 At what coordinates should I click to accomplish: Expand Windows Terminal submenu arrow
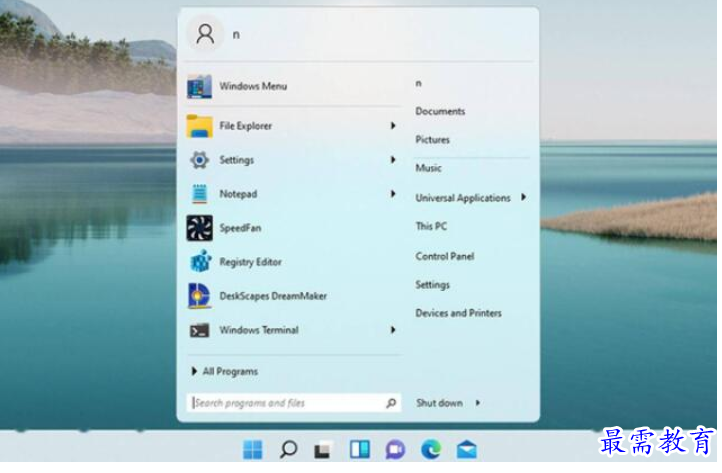click(x=393, y=330)
